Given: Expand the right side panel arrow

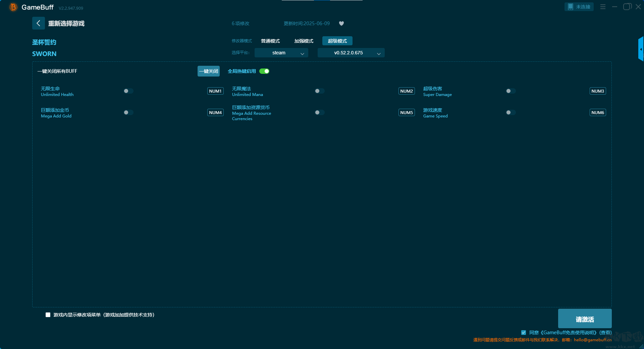Looking at the screenshot, I should coord(641,49).
